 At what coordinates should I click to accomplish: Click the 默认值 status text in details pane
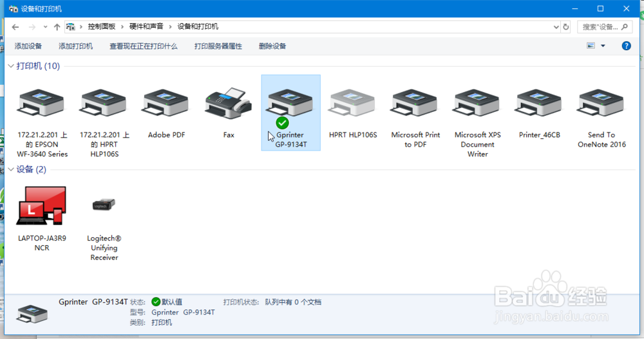click(x=172, y=302)
